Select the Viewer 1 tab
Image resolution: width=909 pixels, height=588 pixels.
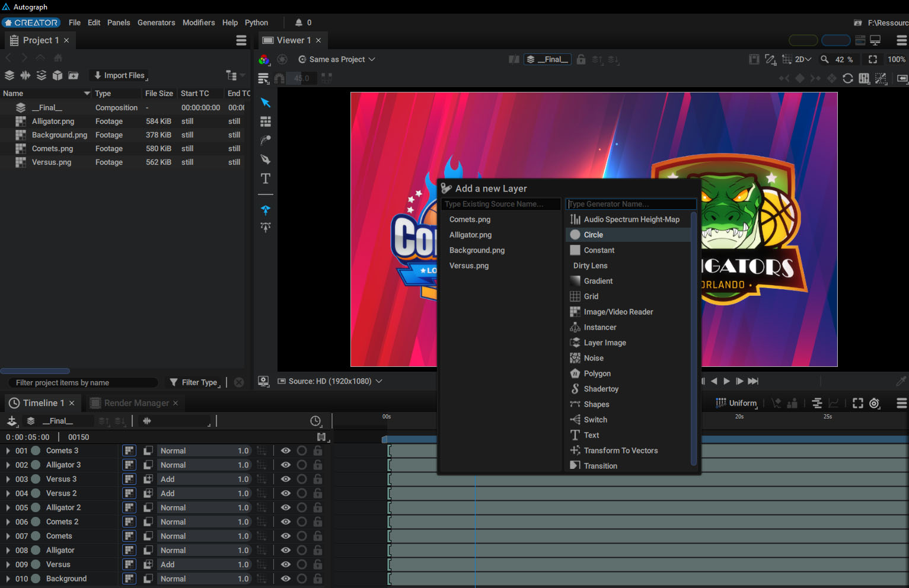[292, 40]
